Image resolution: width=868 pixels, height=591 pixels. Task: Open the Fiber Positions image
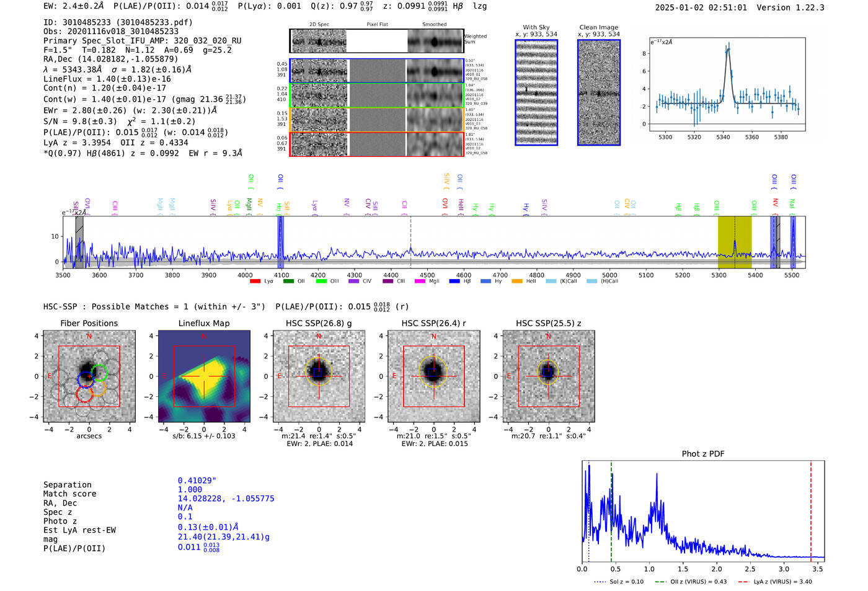(89, 376)
